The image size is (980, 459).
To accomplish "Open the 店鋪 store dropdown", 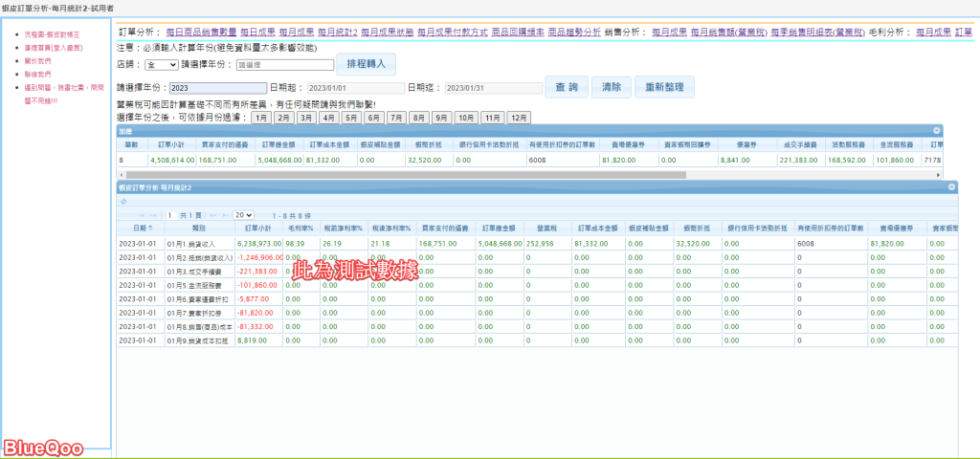I will tap(160, 65).
